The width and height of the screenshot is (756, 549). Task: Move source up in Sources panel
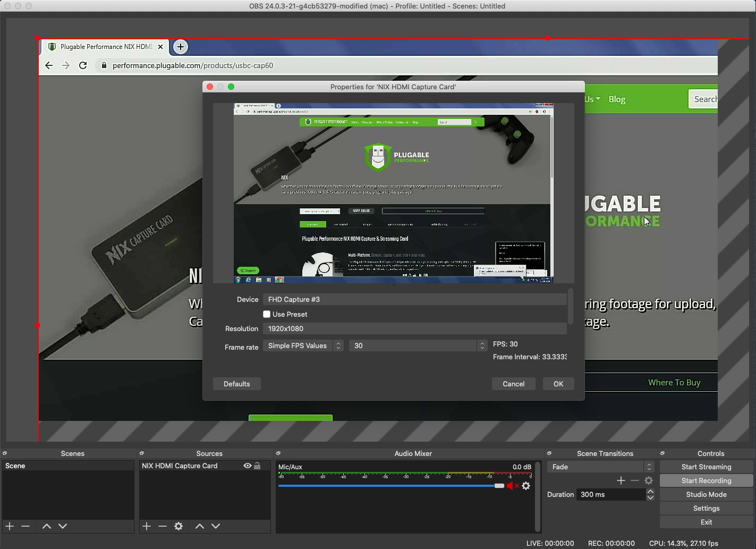200,526
